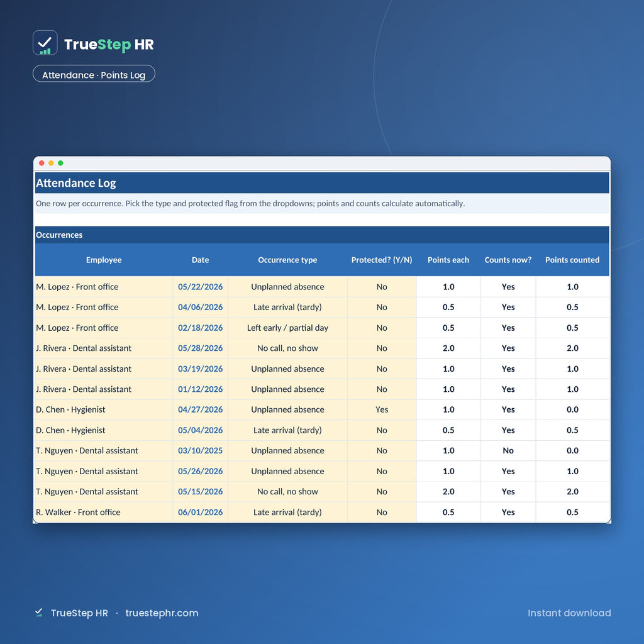Select Points counted 0.0 in 04/27/2026 row
The image size is (644, 644).
point(572,409)
